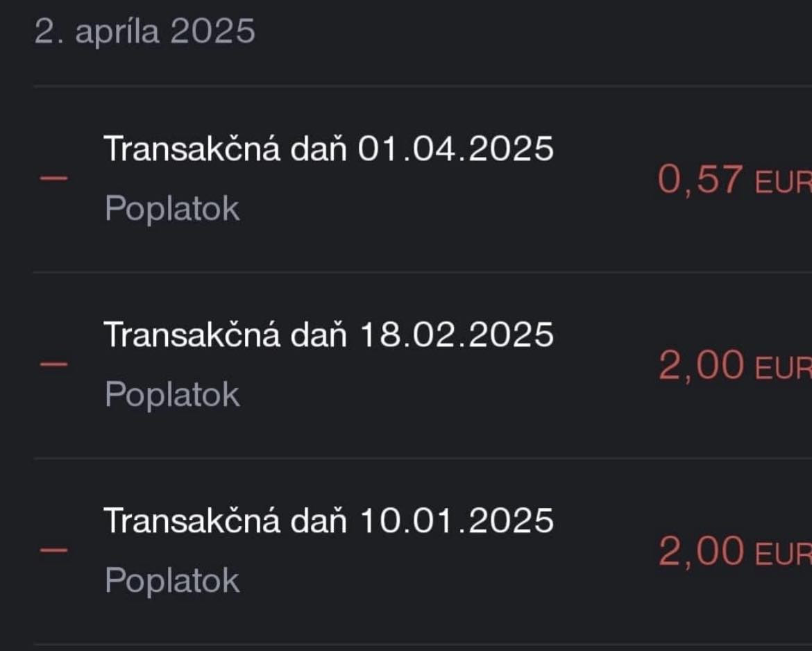
Task: Click the 0,57 amount value
Action: pyautogui.click(x=700, y=180)
